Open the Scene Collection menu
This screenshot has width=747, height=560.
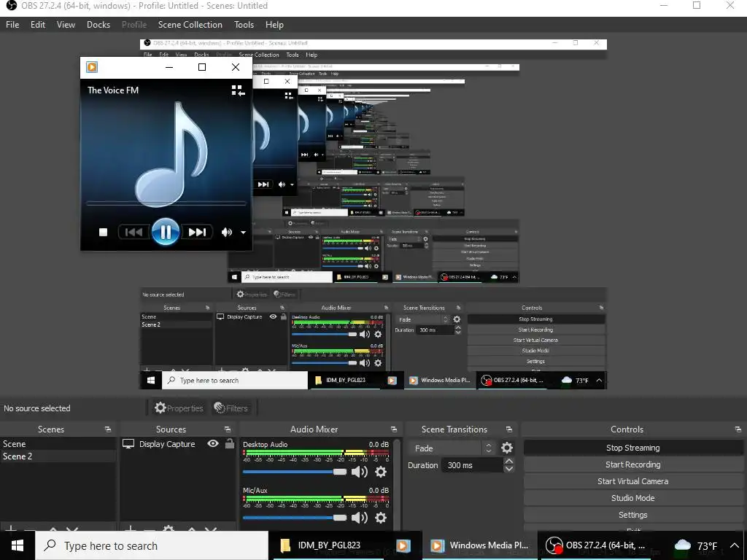pos(190,25)
